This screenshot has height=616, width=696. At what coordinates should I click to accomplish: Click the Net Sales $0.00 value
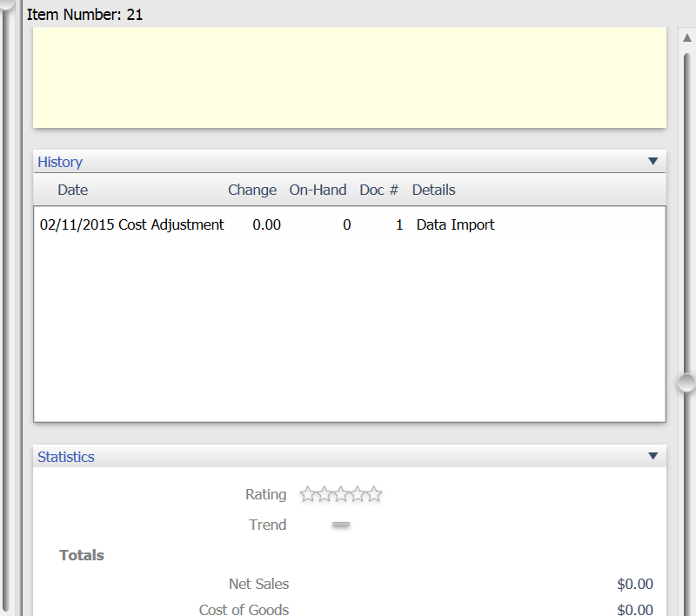(635, 584)
